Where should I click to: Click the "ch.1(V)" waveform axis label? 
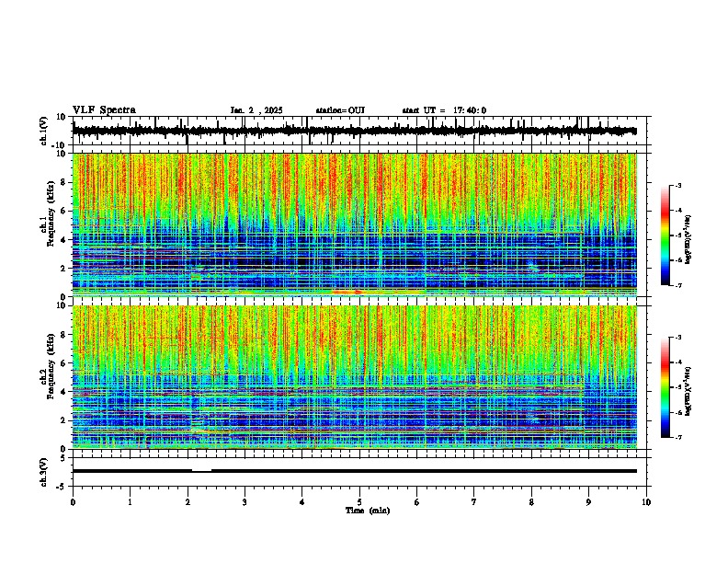44,131
